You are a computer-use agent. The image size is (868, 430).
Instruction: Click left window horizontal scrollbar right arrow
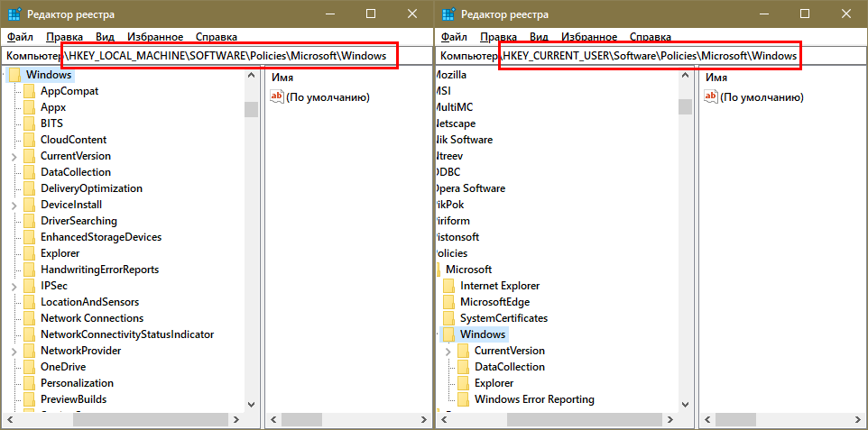click(237, 419)
